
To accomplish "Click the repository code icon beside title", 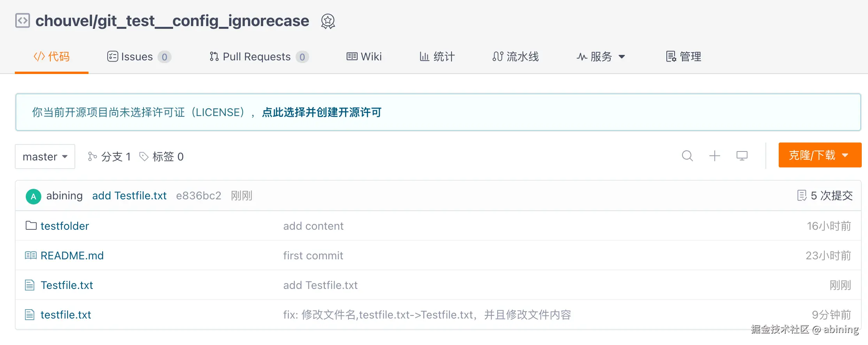I will 23,21.
